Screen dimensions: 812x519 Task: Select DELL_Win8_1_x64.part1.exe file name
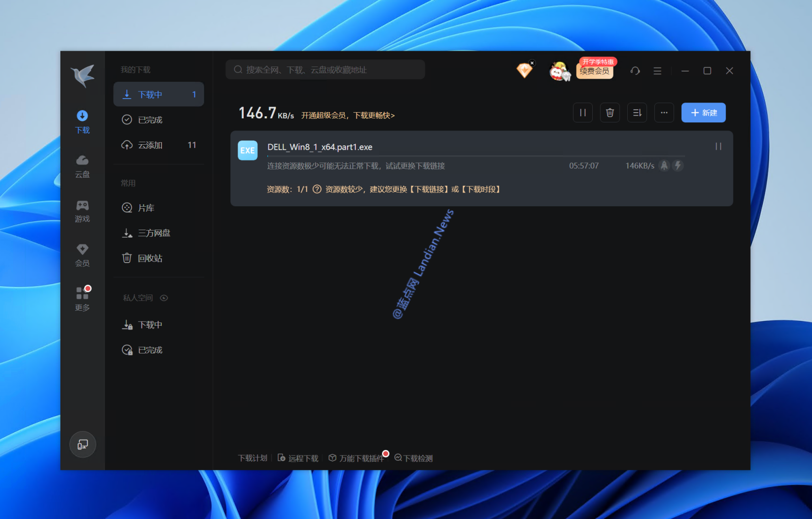pyautogui.click(x=320, y=147)
